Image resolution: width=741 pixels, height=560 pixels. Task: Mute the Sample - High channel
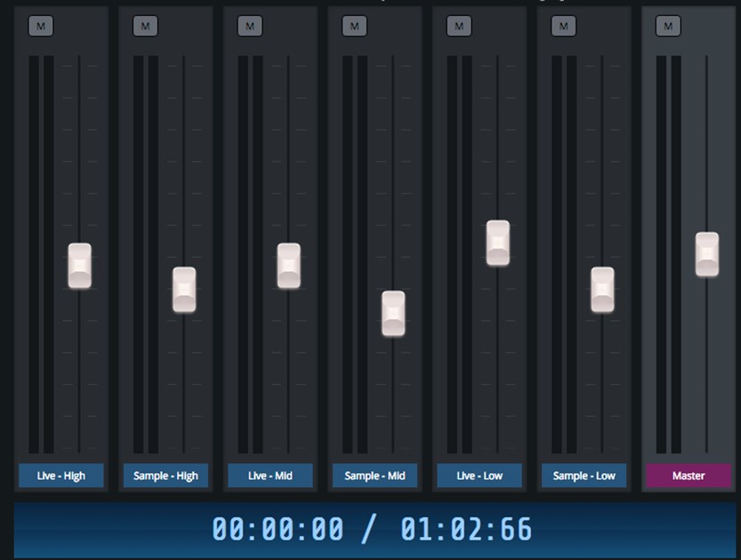(145, 26)
